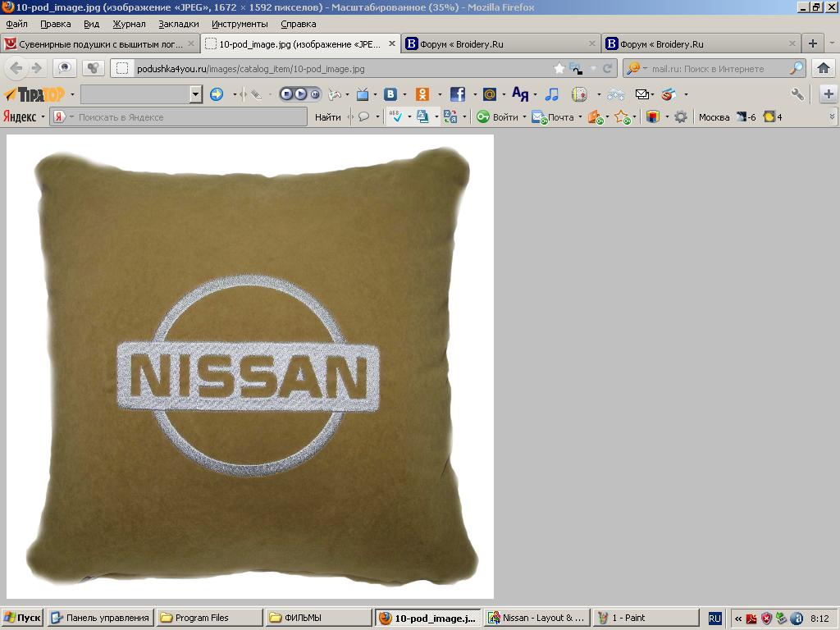This screenshot has height=630, width=840.
Task: Click the Yandex bar settings gear icon
Action: coord(680,116)
